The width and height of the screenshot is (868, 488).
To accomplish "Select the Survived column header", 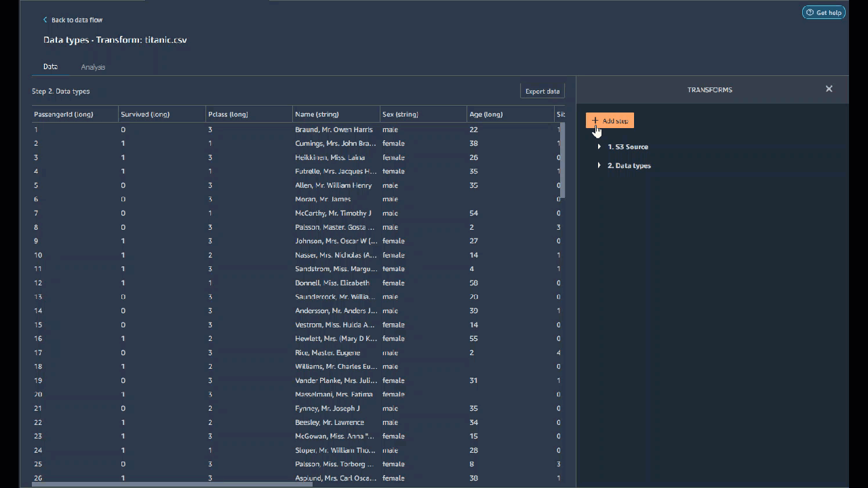I will (x=145, y=115).
